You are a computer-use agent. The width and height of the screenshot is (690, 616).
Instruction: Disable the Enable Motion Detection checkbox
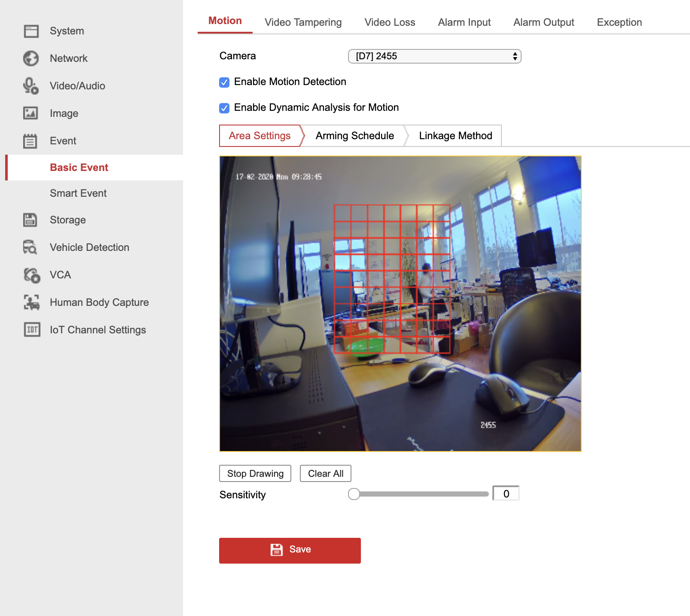pos(224,82)
